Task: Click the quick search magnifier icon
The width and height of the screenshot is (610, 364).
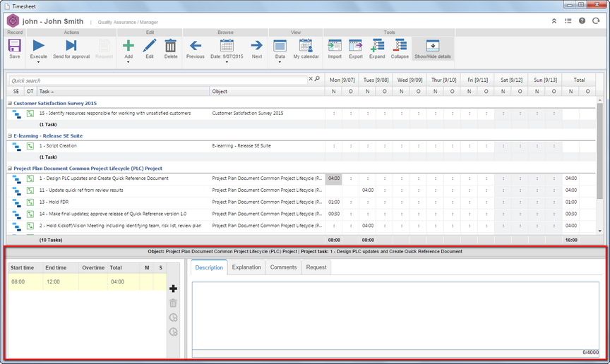Action: tap(317, 79)
